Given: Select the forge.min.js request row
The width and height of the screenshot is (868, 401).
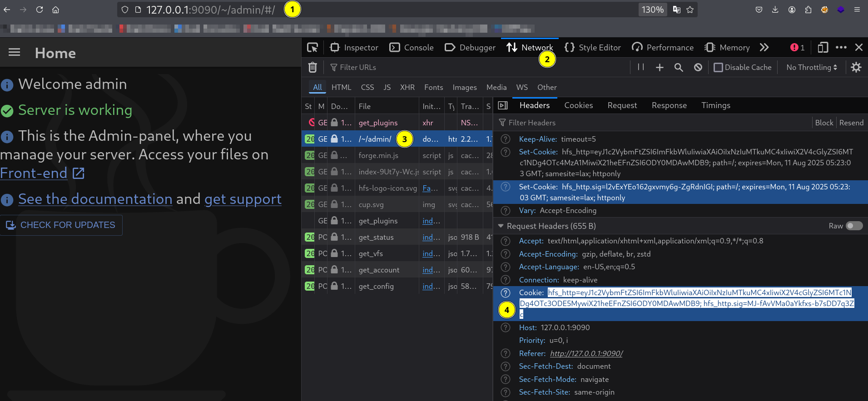Looking at the screenshot, I should pyautogui.click(x=397, y=155).
